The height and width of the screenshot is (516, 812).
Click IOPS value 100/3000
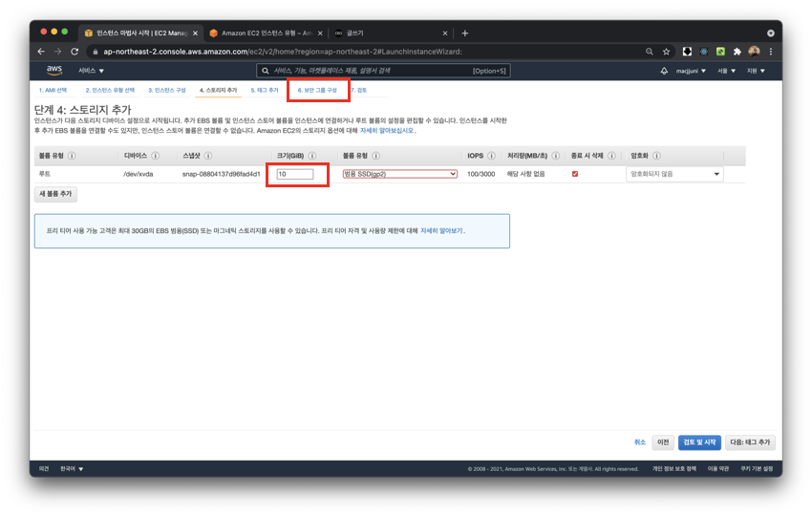coord(481,174)
